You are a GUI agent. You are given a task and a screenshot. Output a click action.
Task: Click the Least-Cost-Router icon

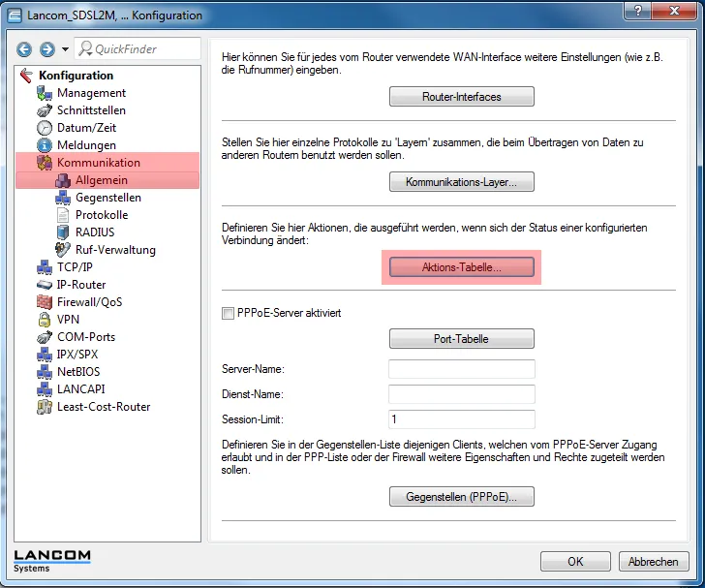[45, 407]
